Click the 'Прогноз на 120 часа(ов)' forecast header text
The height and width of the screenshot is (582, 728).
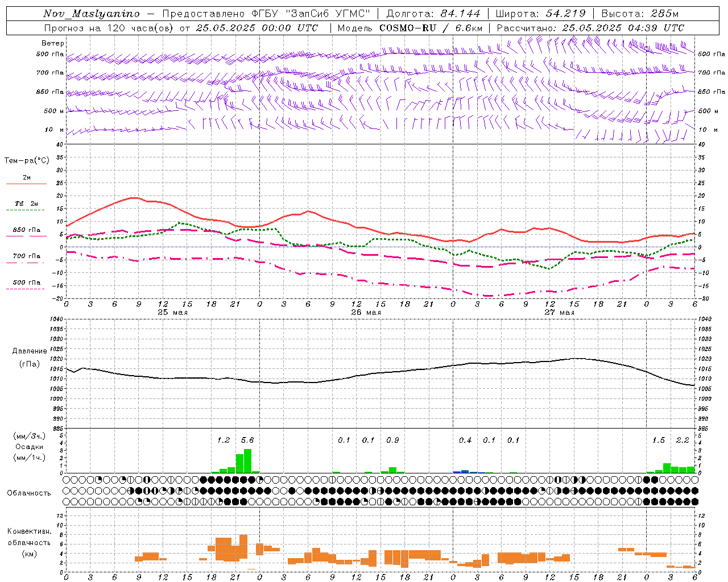point(109,28)
